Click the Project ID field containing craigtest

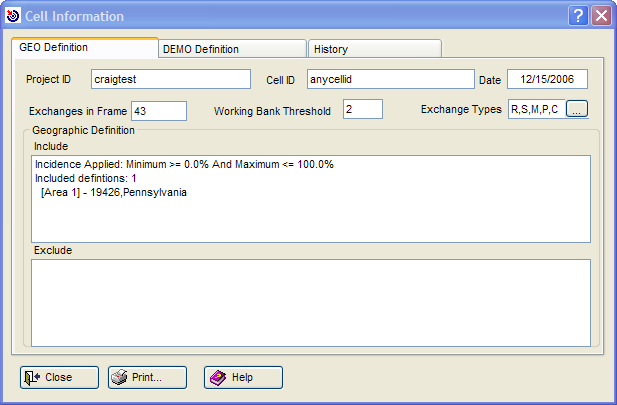coord(170,80)
